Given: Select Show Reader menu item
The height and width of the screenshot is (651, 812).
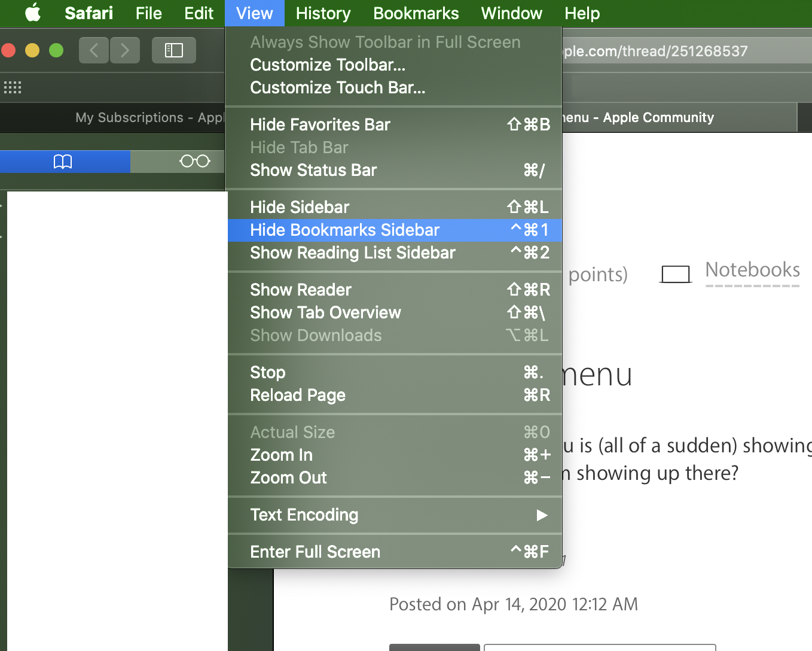Looking at the screenshot, I should (395, 290).
